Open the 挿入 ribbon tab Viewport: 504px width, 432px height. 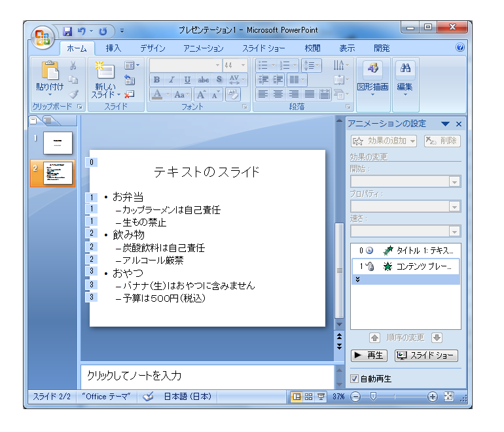113,48
